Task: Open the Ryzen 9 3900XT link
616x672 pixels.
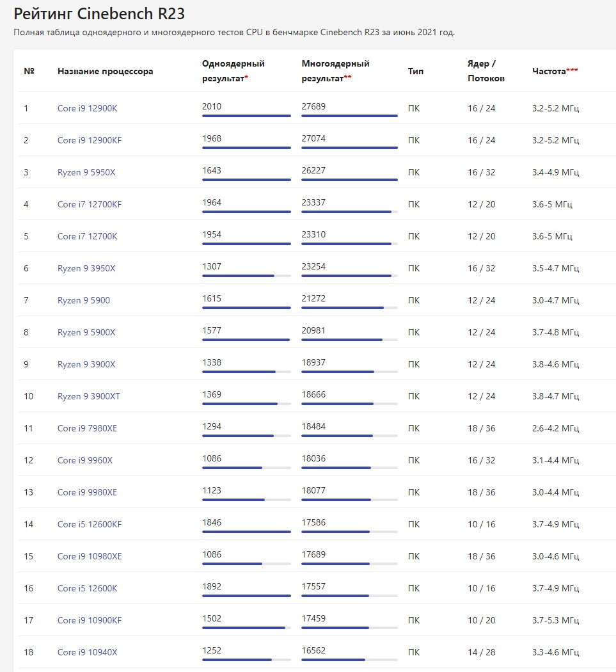Action: (x=89, y=396)
